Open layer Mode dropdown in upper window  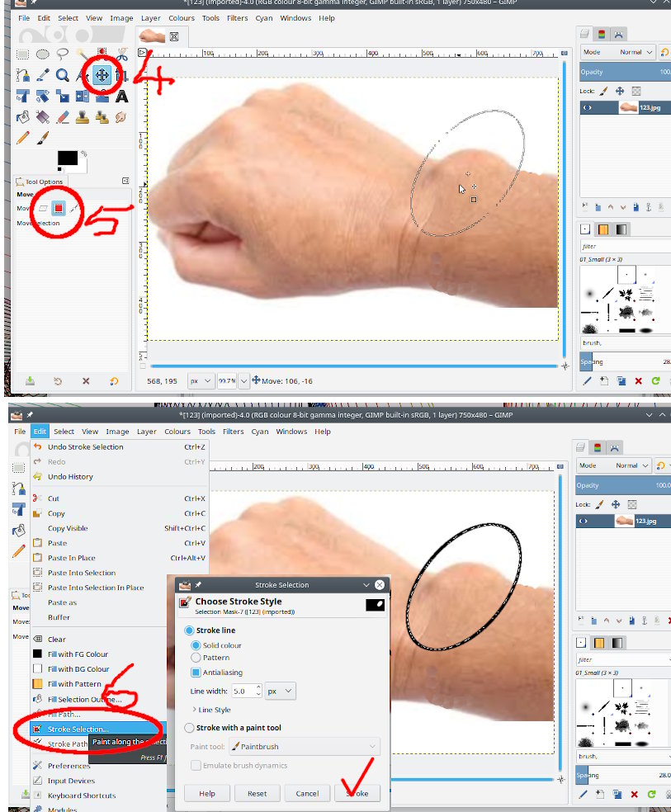(x=617, y=52)
